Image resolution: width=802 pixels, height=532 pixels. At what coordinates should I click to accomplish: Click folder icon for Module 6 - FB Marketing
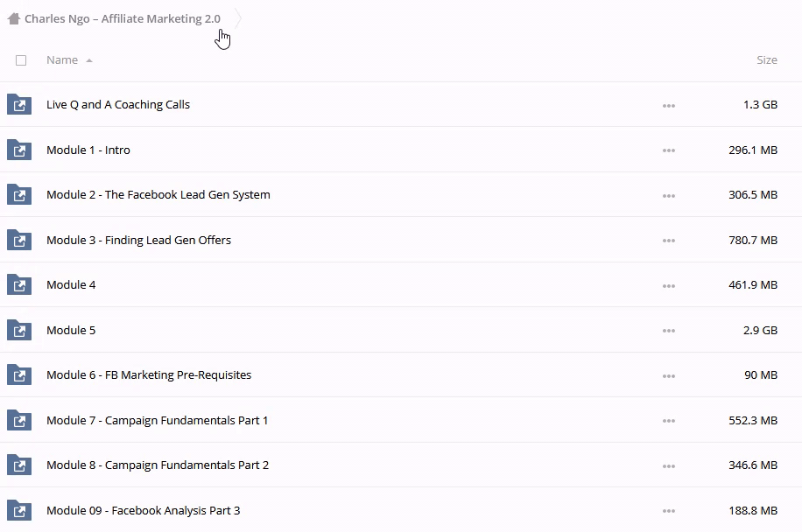pos(19,375)
